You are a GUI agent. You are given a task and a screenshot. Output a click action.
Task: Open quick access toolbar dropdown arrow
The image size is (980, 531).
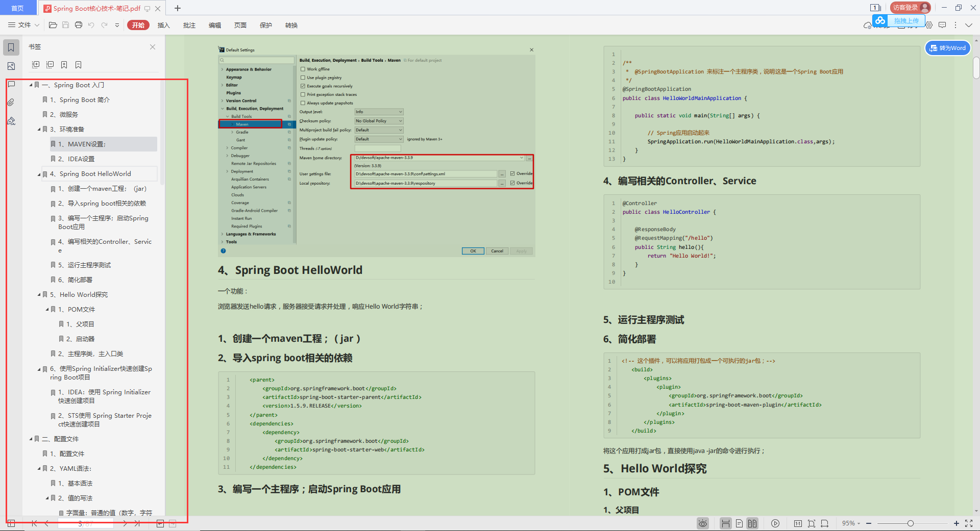(117, 25)
